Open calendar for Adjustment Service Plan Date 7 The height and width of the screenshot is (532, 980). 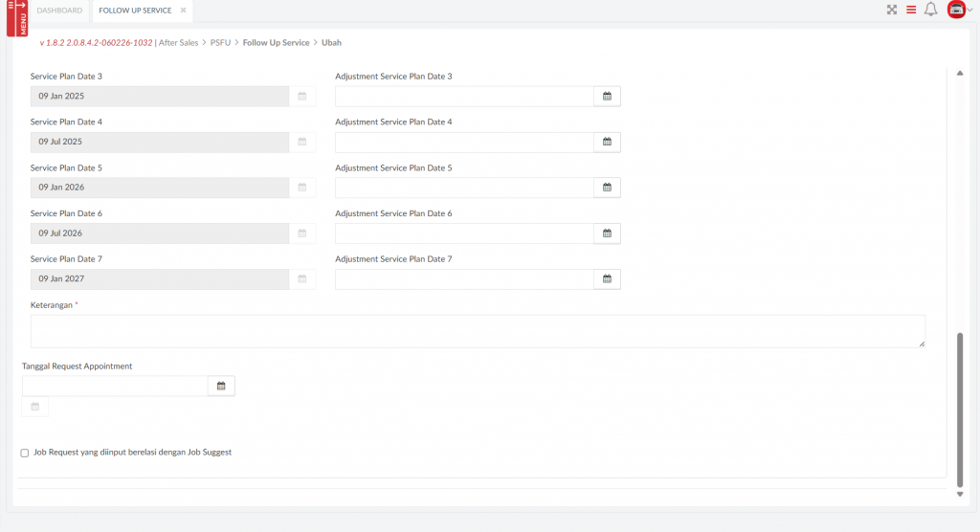click(x=607, y=279)
